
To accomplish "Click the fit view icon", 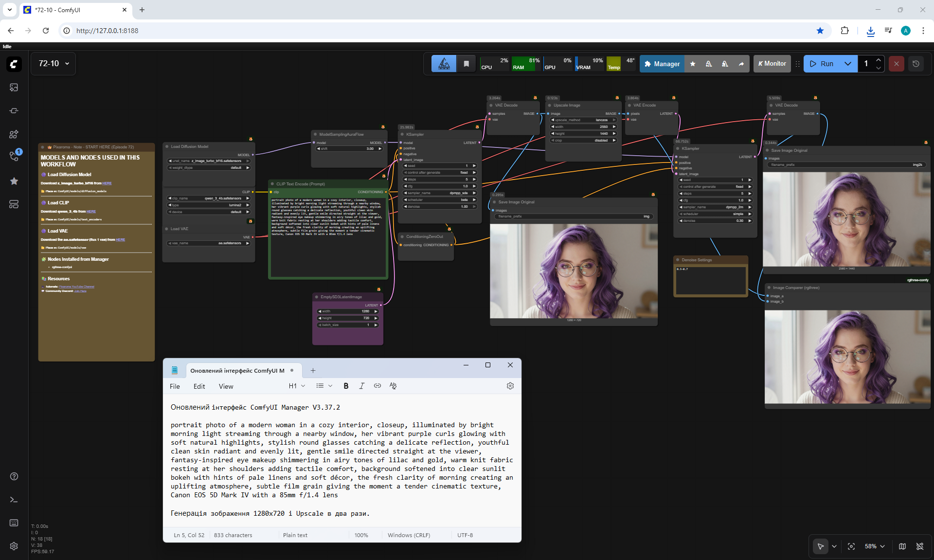I will click(x=851, y=546).
